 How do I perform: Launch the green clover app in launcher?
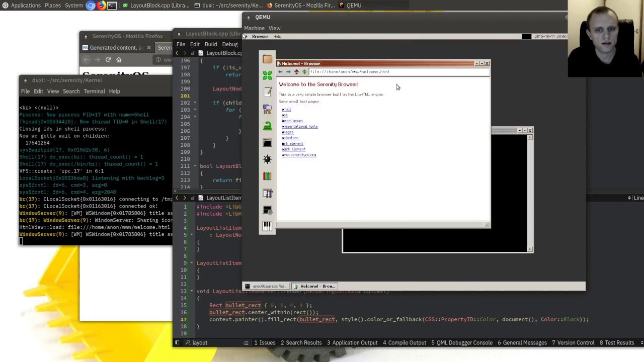[x=267, y=75]
